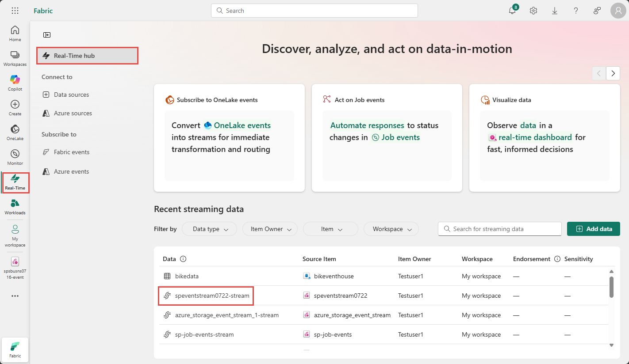Open Fabric experience switcher at bottom
This screenshot has height=364, width=629.
click(15, 349)
